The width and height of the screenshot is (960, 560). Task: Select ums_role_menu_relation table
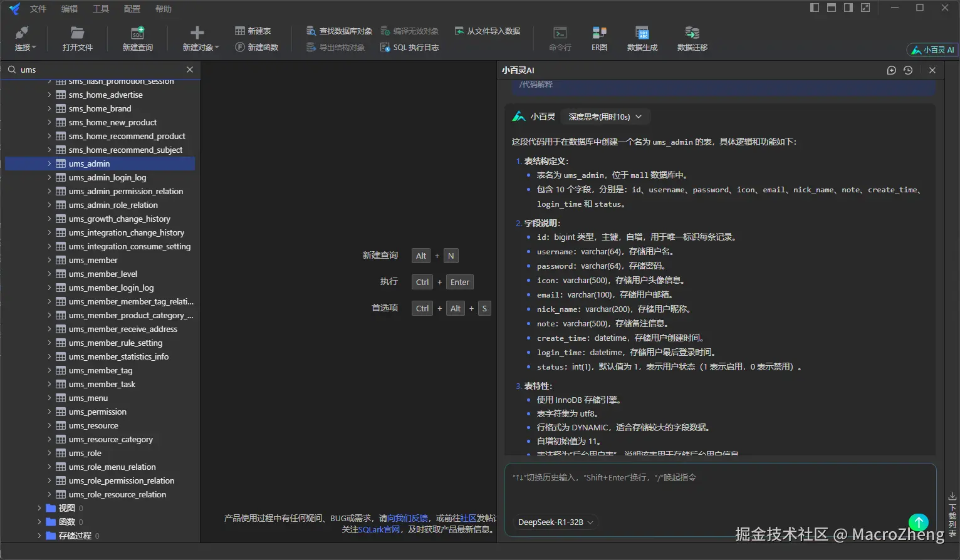click(112, 467)
